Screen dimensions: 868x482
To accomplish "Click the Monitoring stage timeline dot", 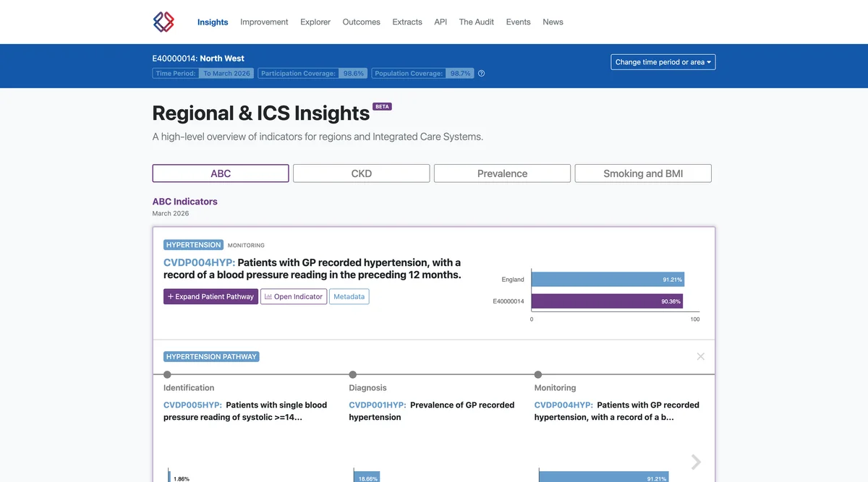I will click(537, 374).
